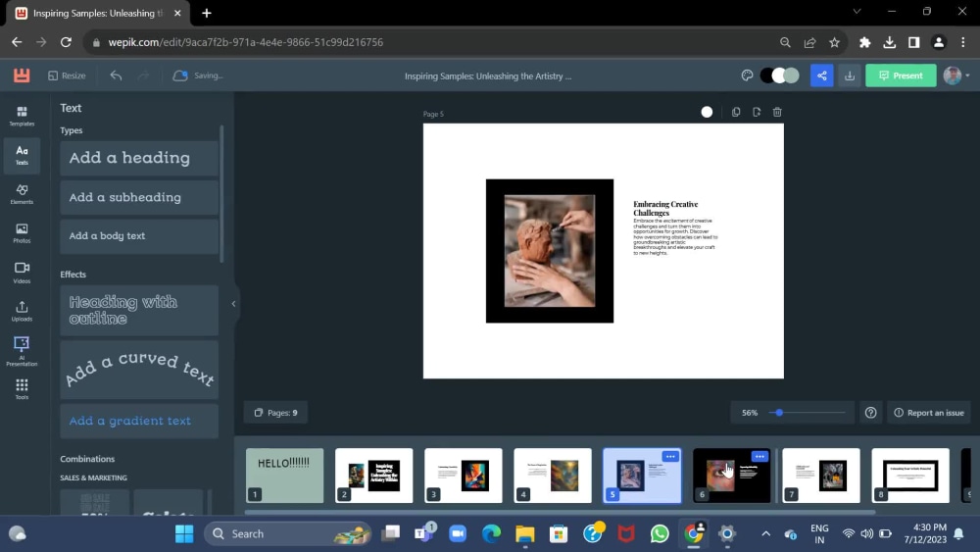This screenshot has width=980, height=552.
Task: Select page 3 thumbnail
Action: click(464, 476)
